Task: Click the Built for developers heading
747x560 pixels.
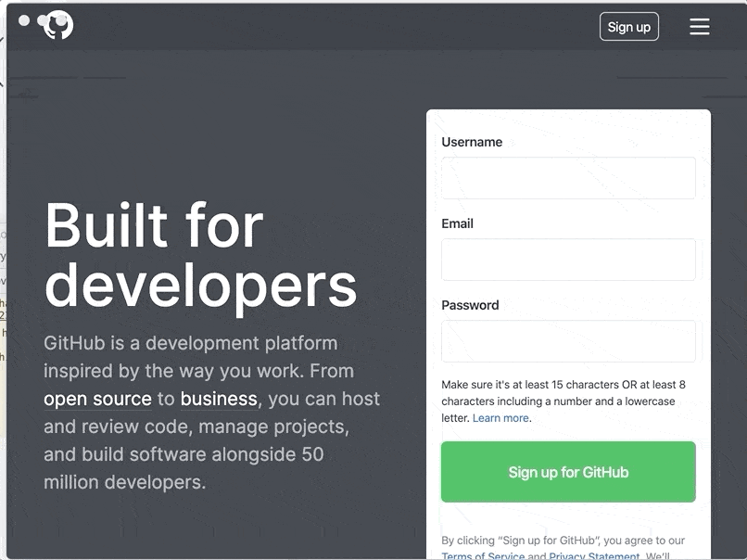Action: pyautogui.click(x=200, y=253)
